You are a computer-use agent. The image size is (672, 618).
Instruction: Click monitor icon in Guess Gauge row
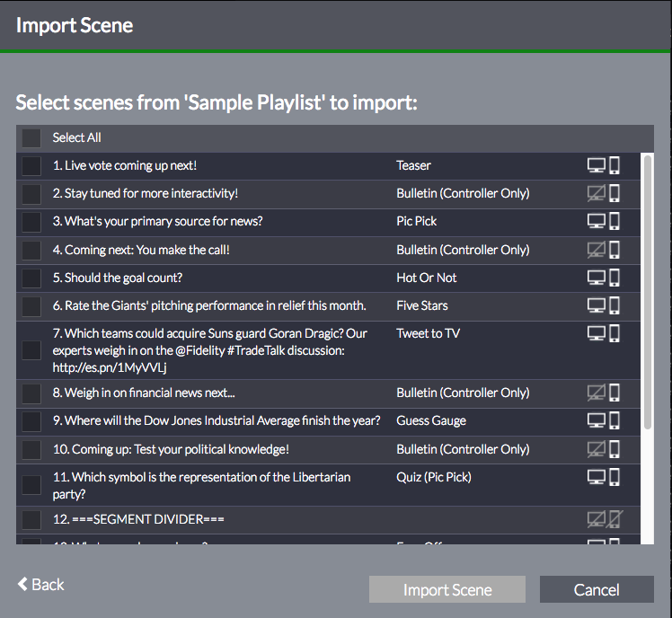click(597, 421)
